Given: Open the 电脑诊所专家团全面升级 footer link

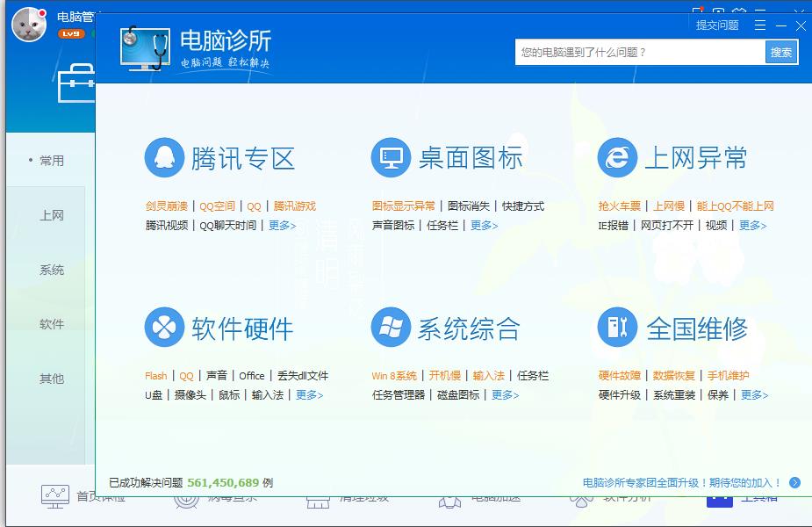Looking at the screenshot, I should (681, 483).
